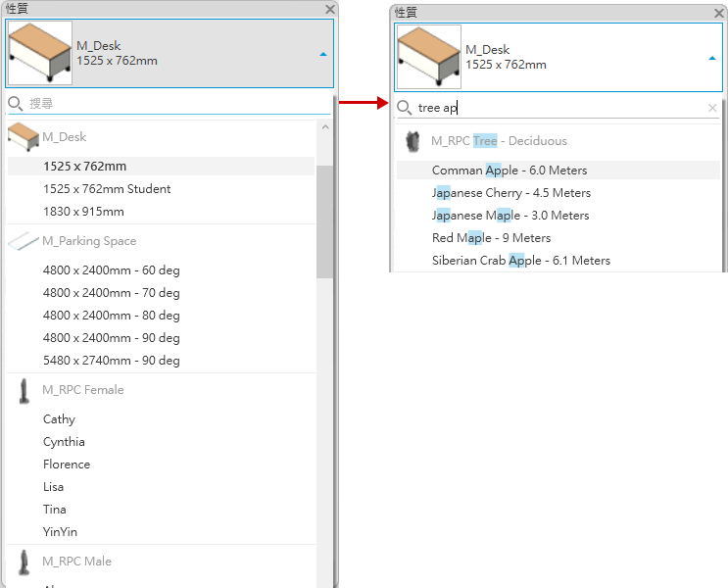Click the M_RPC Tree - Deciduous icon

[x=413, y=141]
